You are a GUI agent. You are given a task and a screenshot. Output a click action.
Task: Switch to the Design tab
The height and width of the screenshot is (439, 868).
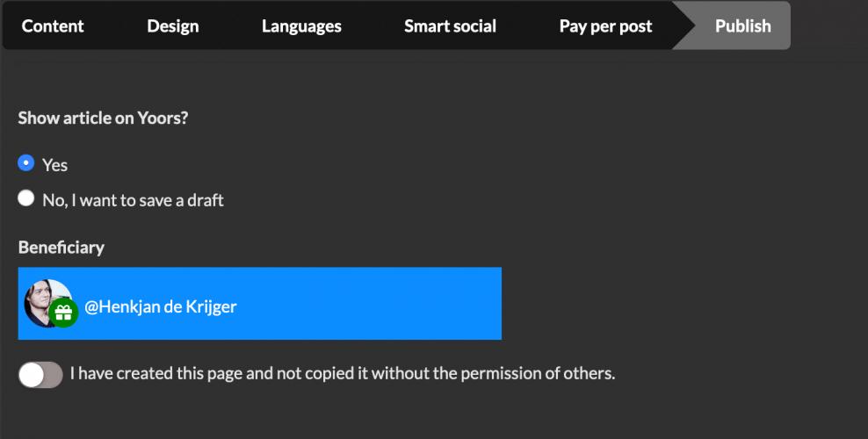173,26
